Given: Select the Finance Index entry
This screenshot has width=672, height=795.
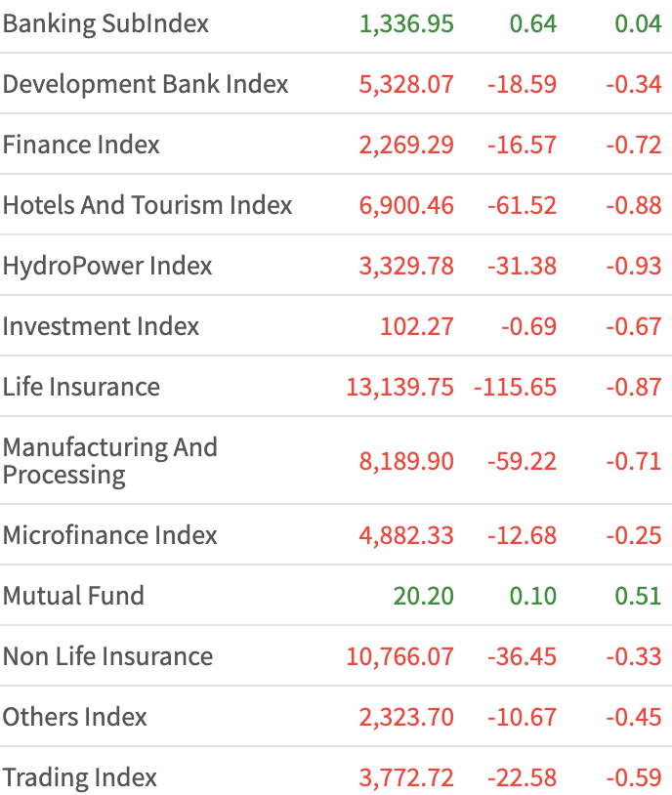Looking at the screenshot, I should (x=81, y=145).
